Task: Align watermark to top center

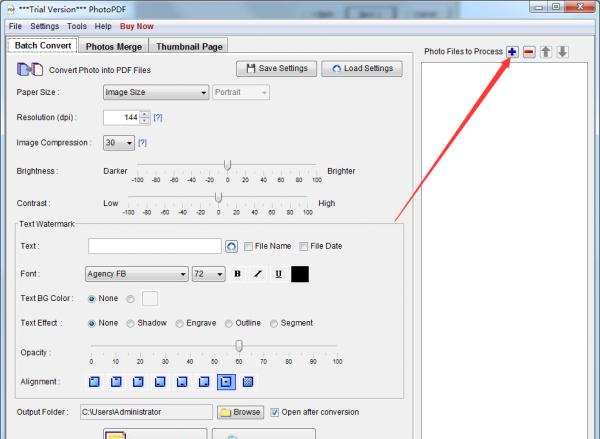Action: click(x=116, y=382)
